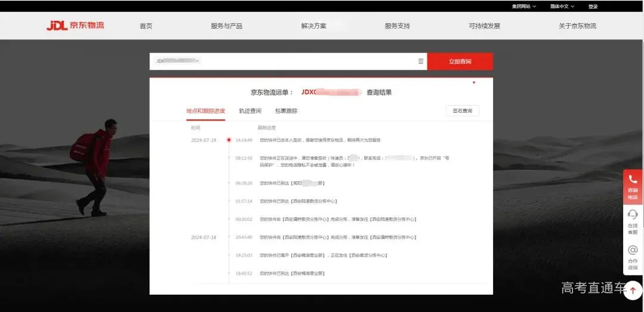Click the back-to-top arrow button
This screenshot has height=312, width=644.
pyautogui.click(x=633, y=291)
